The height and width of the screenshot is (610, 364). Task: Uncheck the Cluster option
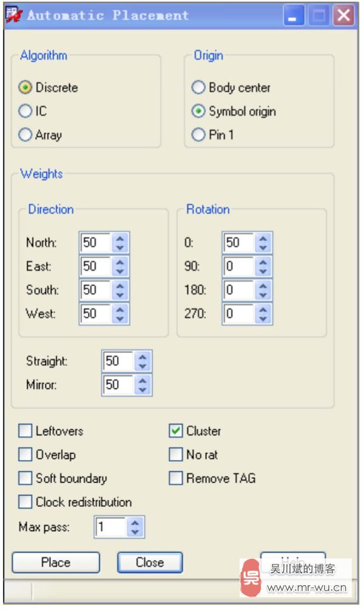point(176,431)
